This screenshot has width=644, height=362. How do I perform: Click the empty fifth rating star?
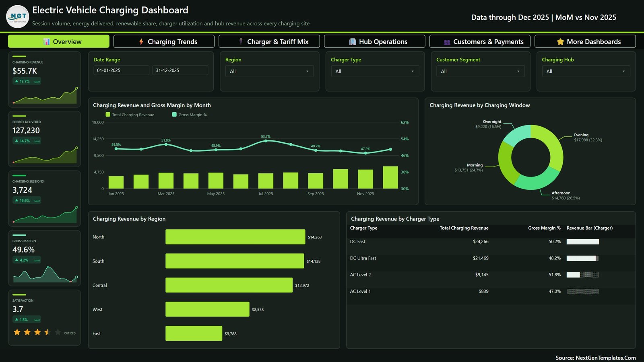(x=58, y=332)
